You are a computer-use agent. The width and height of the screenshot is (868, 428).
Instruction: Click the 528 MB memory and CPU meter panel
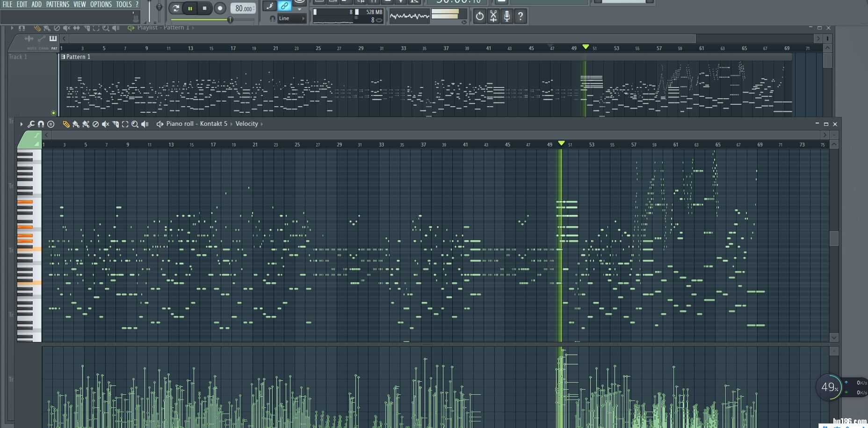click(x=348, y=16)
